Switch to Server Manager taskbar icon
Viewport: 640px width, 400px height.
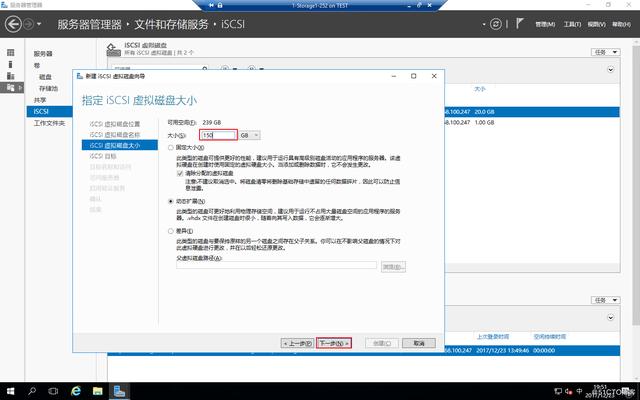(120, 391)
